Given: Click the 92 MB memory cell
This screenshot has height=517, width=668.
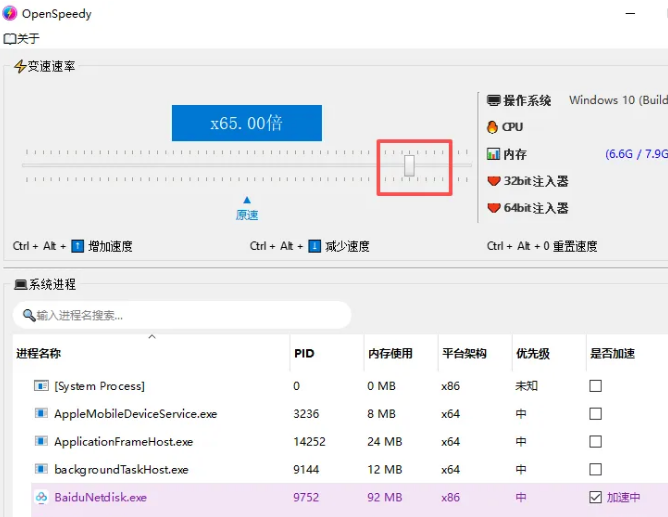Looking at the screenshot, I should click(385, 497).
